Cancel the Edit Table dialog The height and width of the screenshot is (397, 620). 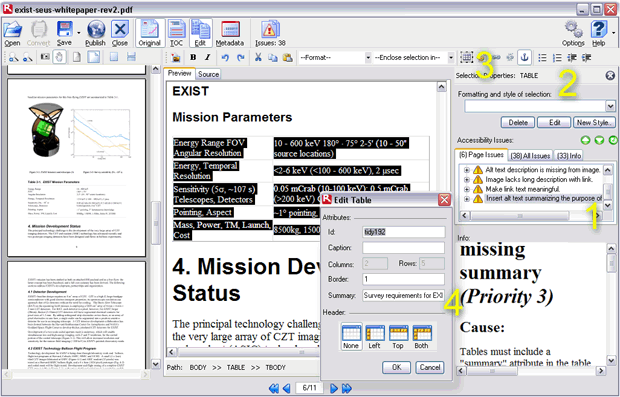(x=430, y=367)
